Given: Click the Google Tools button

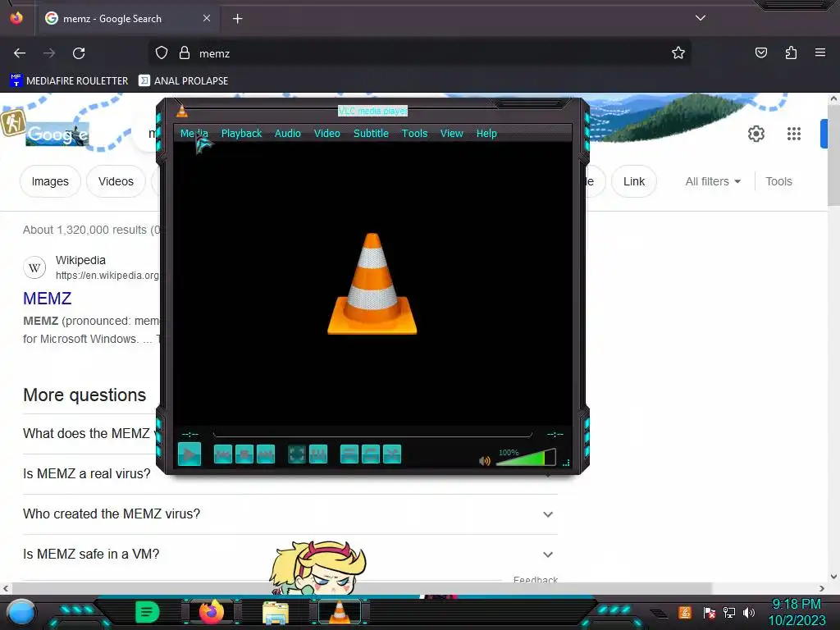Looking at the screenshot, I should click(x=778, y=181).
